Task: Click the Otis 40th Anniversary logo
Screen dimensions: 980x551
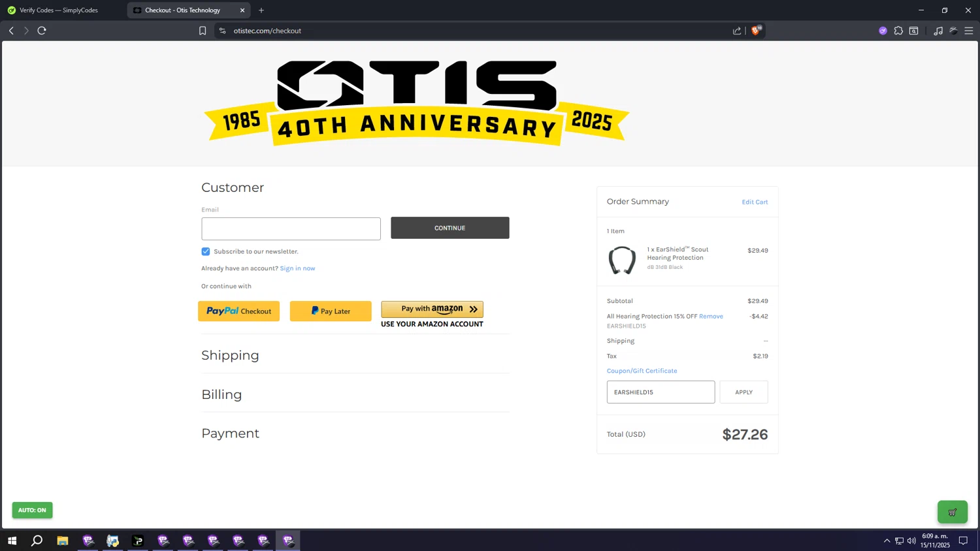Action: tap(417, 102)
